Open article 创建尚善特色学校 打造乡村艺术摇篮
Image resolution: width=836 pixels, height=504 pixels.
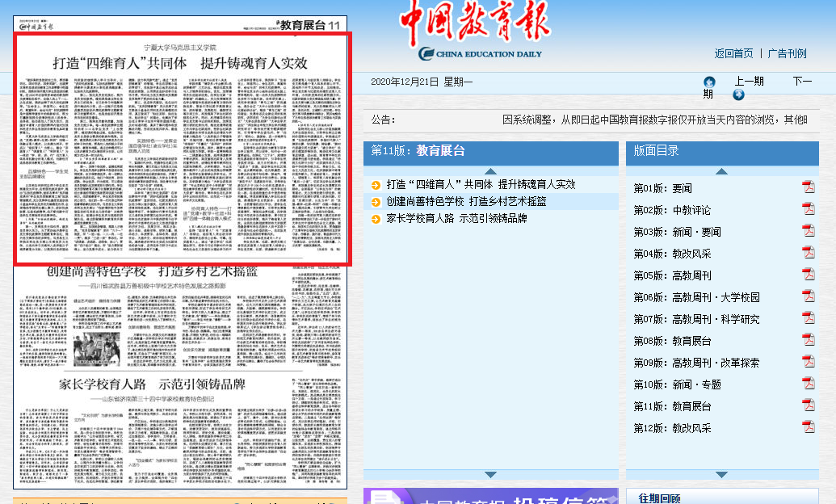[466, 201]
